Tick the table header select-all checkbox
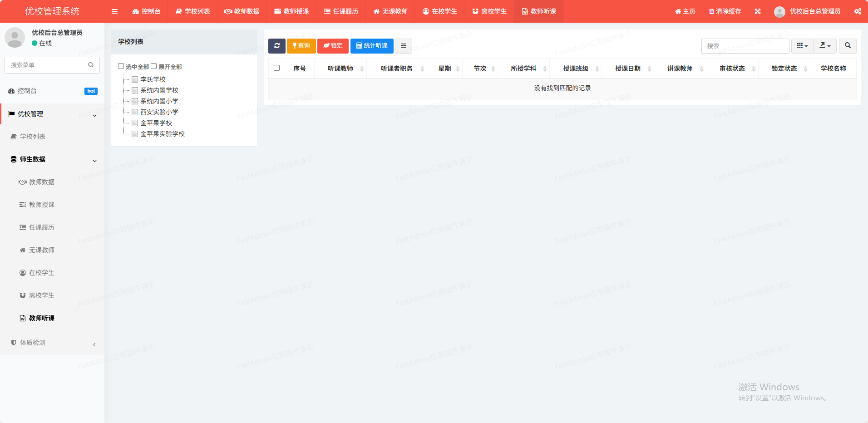The height and width of the screenshot is (423, 868). click(276, 68)
